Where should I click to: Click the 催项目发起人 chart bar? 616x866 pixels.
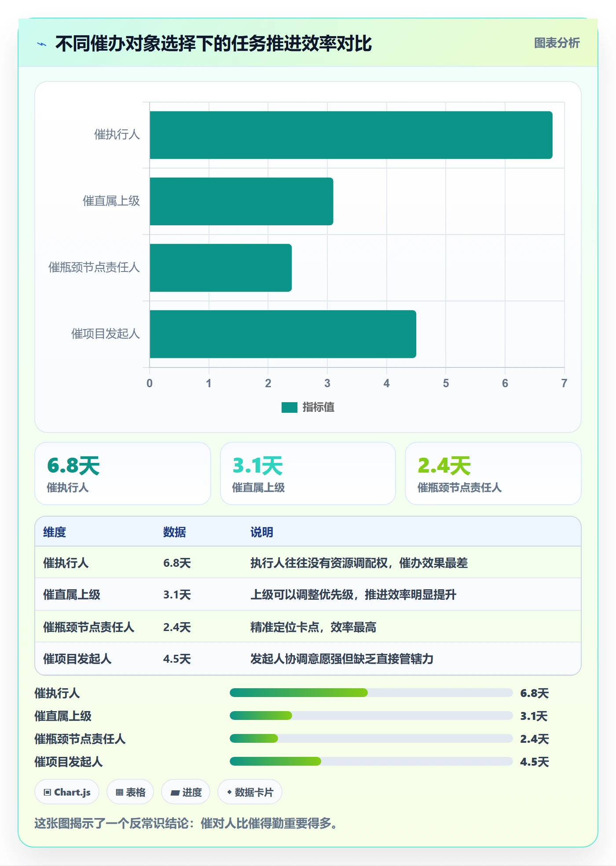pos(283,334)
